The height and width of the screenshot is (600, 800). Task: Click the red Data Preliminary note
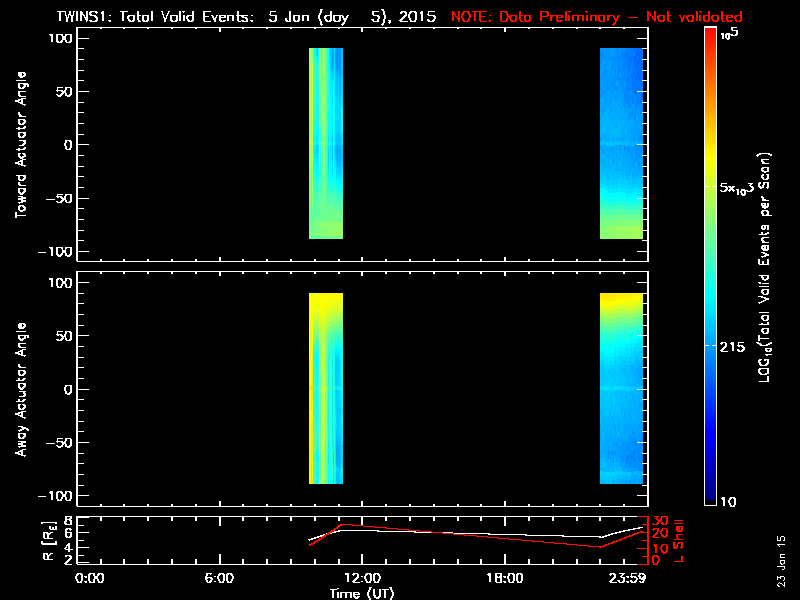(x=596, y=17)
